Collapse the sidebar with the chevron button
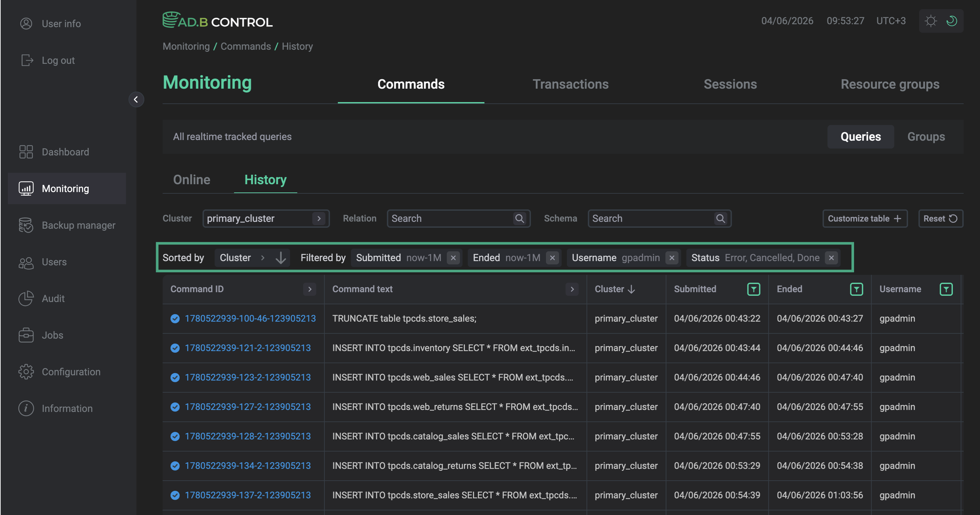This screenshot has height=515, width=980. [x=136, y=99]
